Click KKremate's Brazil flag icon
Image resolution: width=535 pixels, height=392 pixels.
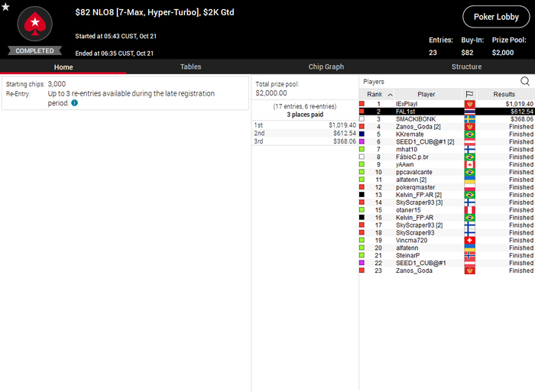[469, 134]
